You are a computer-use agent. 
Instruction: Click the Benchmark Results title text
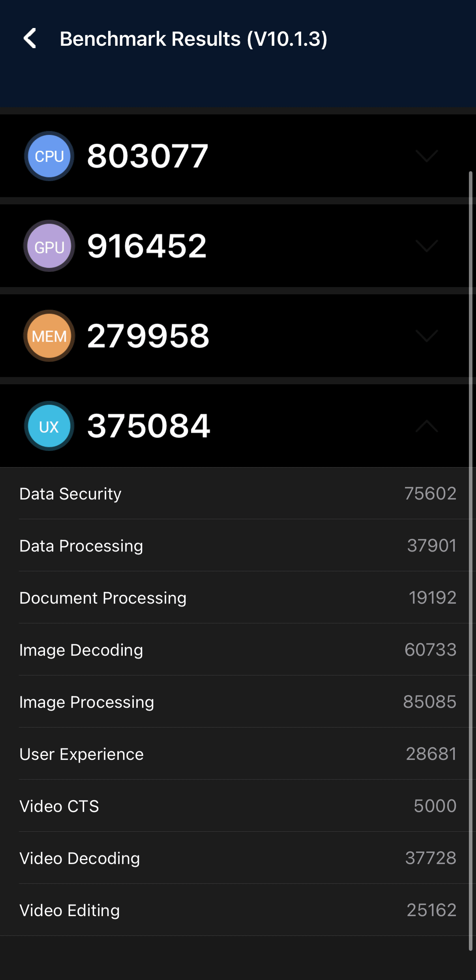(x=193, y=39)
